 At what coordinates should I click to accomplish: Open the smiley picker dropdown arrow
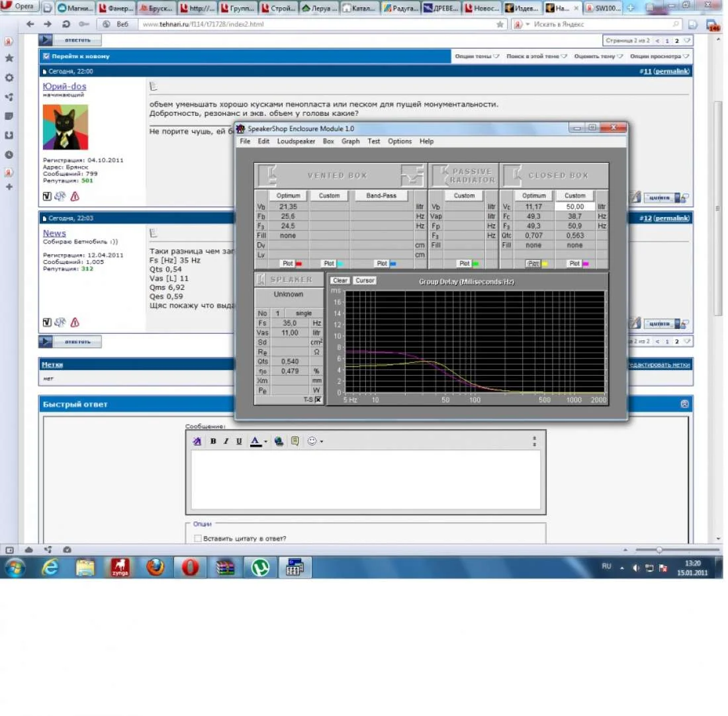point(321,441)
